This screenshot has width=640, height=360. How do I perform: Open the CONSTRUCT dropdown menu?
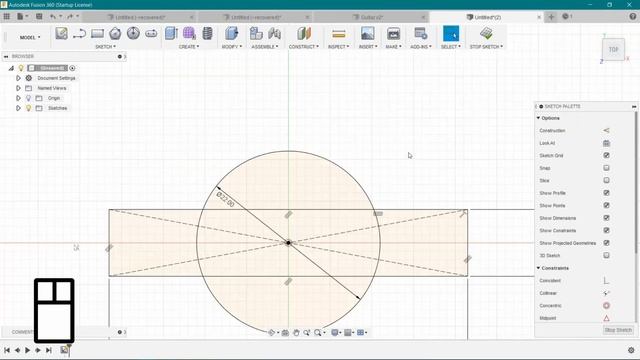[x=304, y=47]
